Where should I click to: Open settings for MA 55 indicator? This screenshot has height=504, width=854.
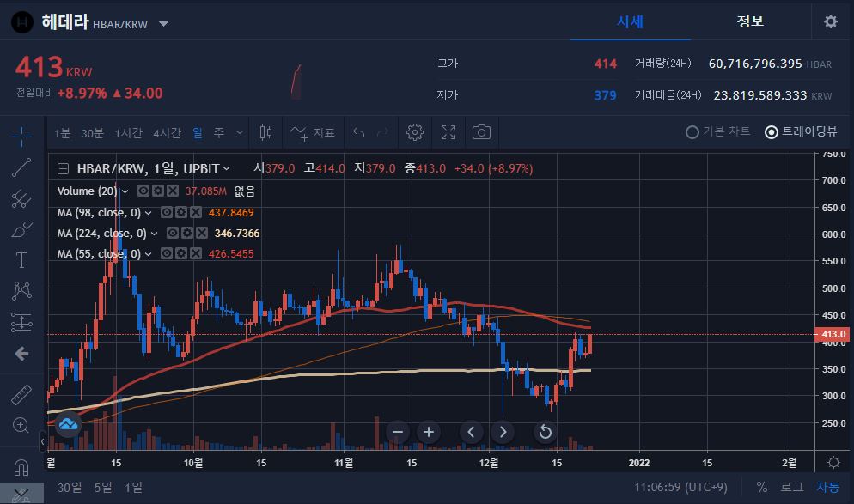coord(181,253)
